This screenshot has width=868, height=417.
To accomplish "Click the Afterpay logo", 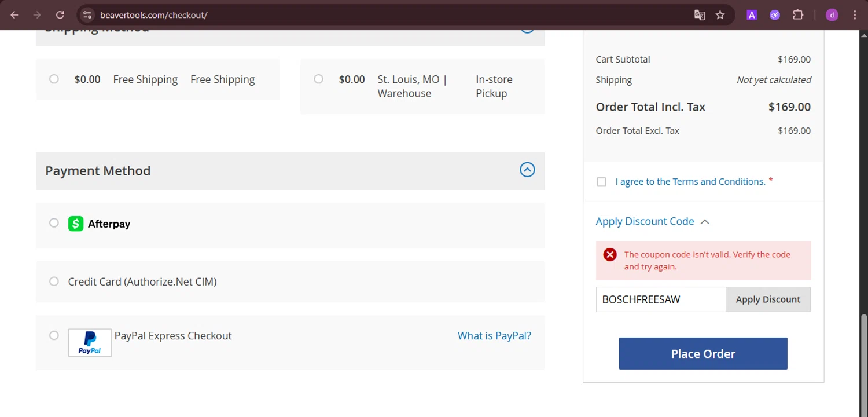I will (99, 224).
